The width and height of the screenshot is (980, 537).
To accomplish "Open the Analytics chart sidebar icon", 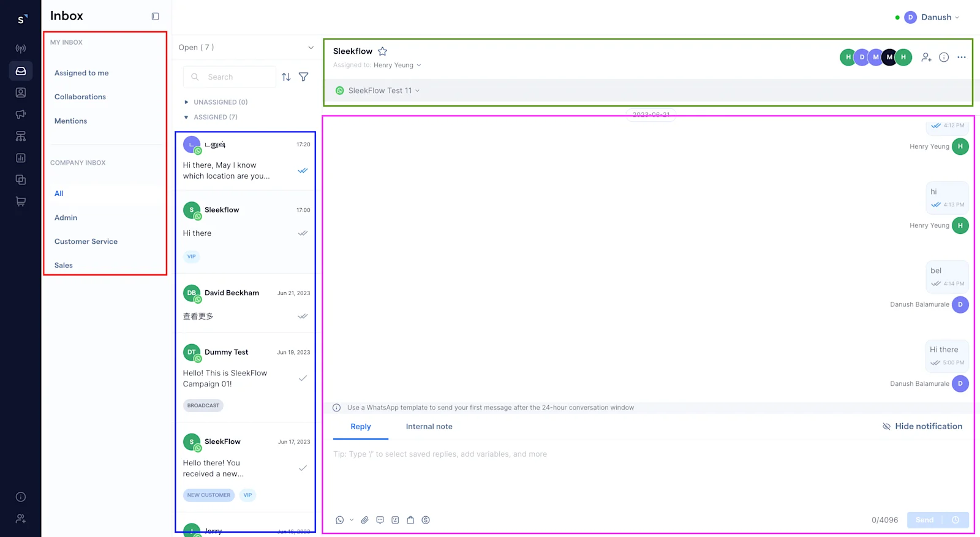I will [x=21, y=158].
